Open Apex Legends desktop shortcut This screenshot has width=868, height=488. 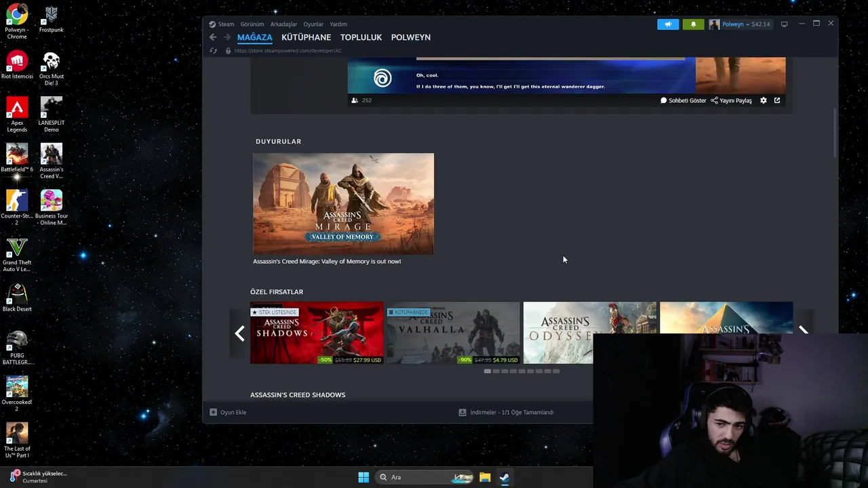click(17, 115)
